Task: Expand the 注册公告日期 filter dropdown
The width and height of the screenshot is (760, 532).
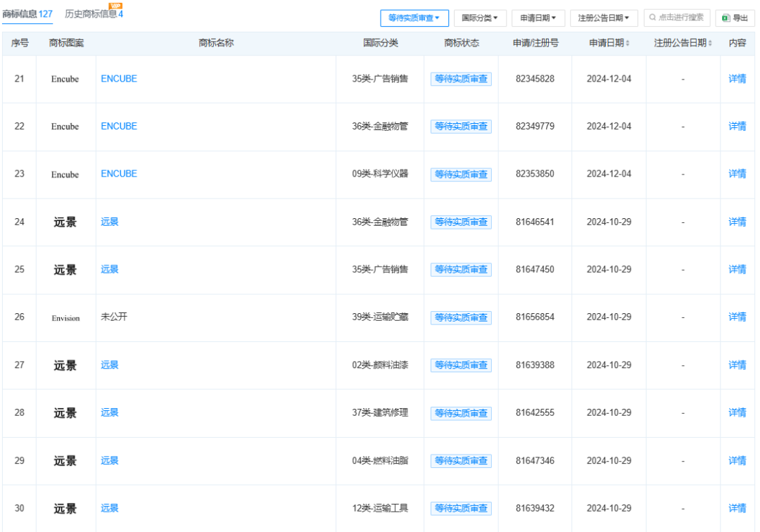Action: pyautogui.click(x=603, y=18)
